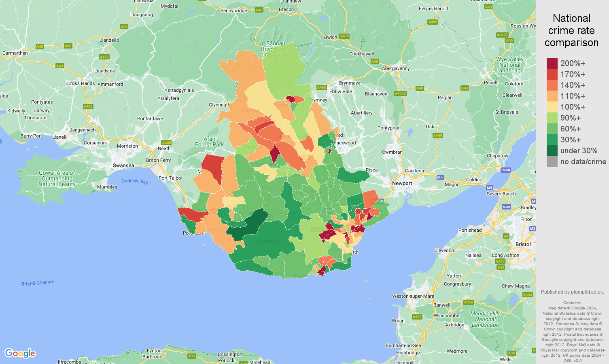The width and height of the screenshot is (609, 364).
Task: Click the Mendip Hills National Landscape label
Action: click(485, 319)
